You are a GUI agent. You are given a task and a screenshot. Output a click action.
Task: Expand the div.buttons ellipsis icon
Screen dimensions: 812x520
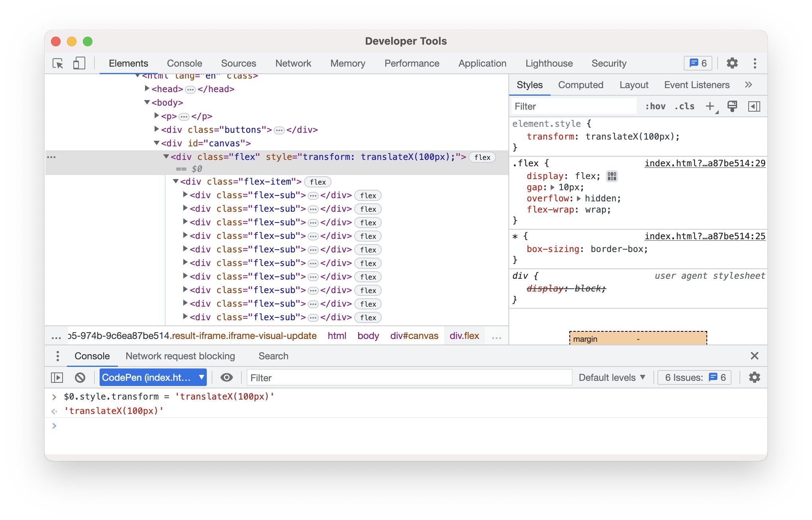click(279, 130)
